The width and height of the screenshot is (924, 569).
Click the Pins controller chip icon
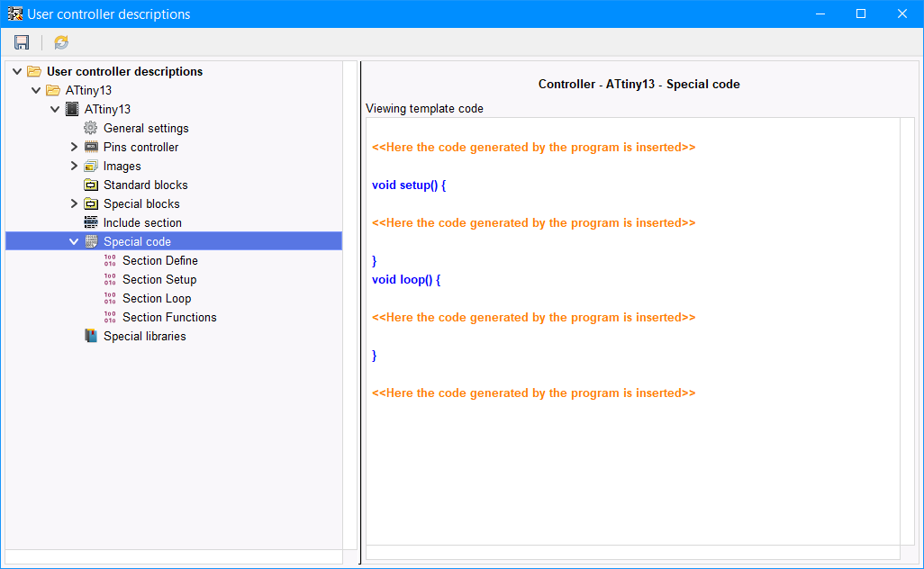(91, 147)
